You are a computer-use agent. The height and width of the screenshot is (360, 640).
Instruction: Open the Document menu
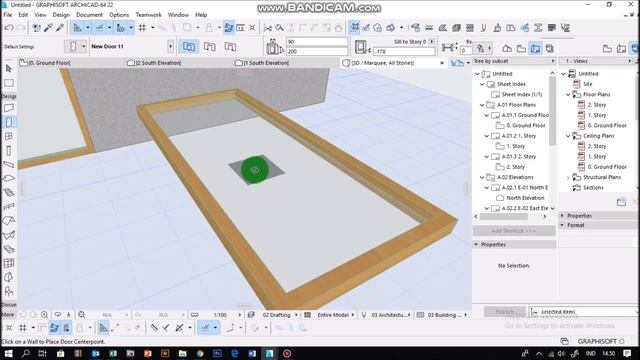89,15
